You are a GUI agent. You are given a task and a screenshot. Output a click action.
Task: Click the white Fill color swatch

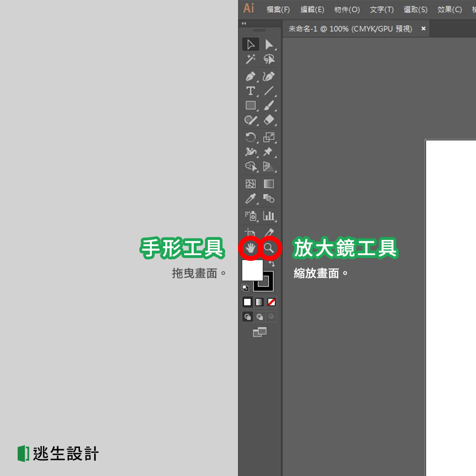coord(252,271)
